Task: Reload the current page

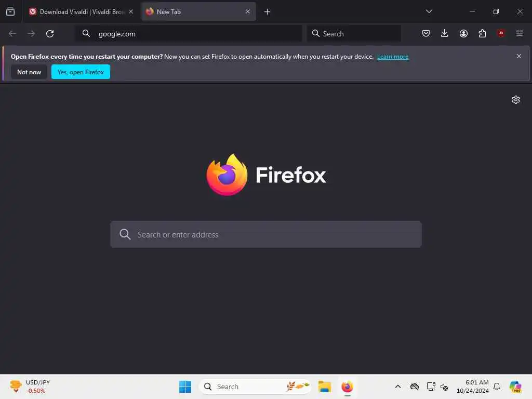Action: coord(50,34)
